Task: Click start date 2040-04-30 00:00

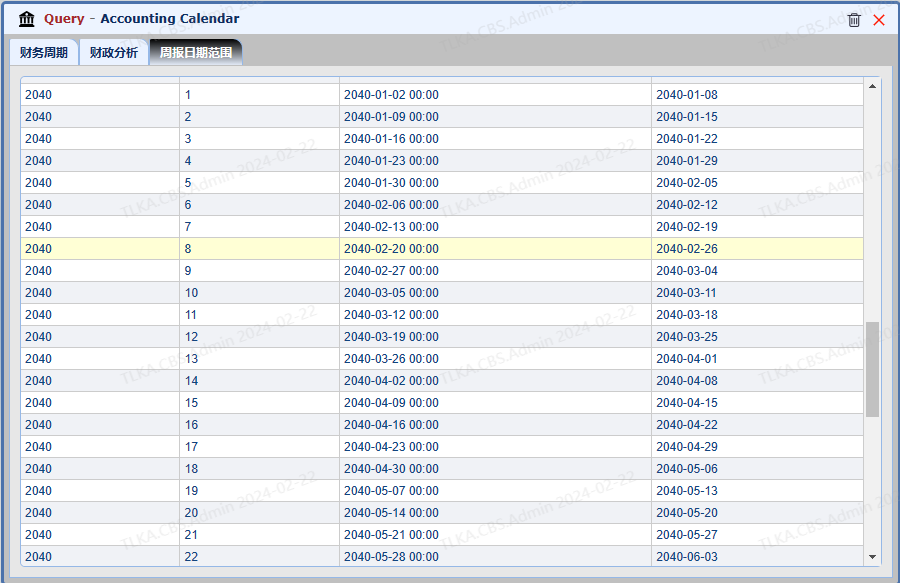Action: tap(495, 469)
